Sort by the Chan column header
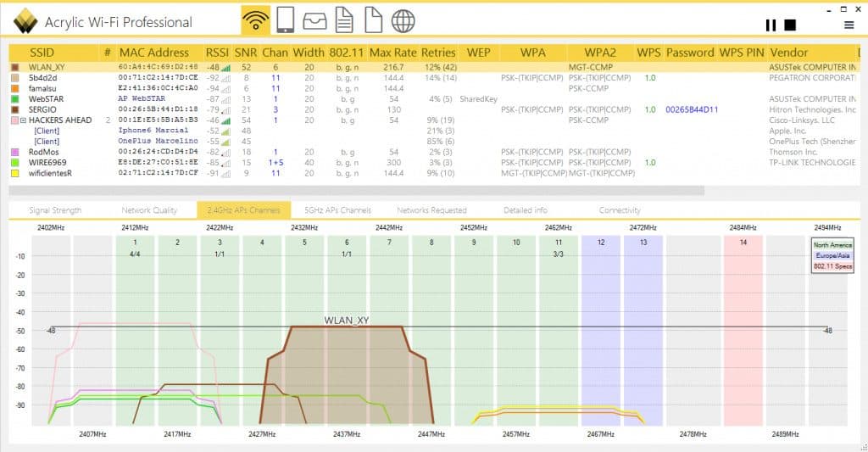The height and width of the screenshot is (452, 868). coord(275,53)
